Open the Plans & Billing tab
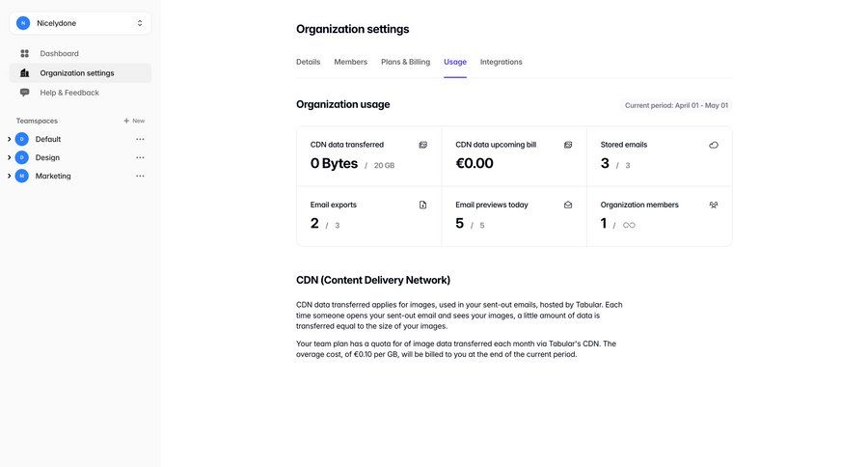This screenshot has height=467, width=868. pos(405,62)
